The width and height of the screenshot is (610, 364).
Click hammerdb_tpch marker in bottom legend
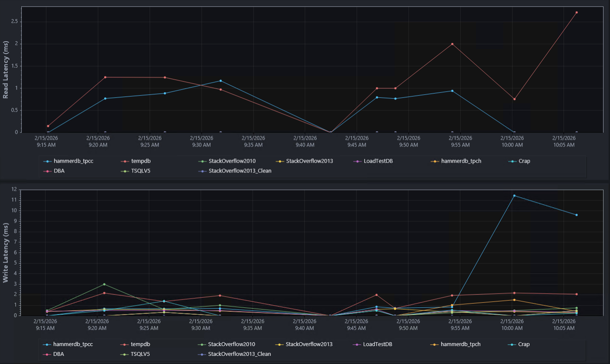point(434,345)
